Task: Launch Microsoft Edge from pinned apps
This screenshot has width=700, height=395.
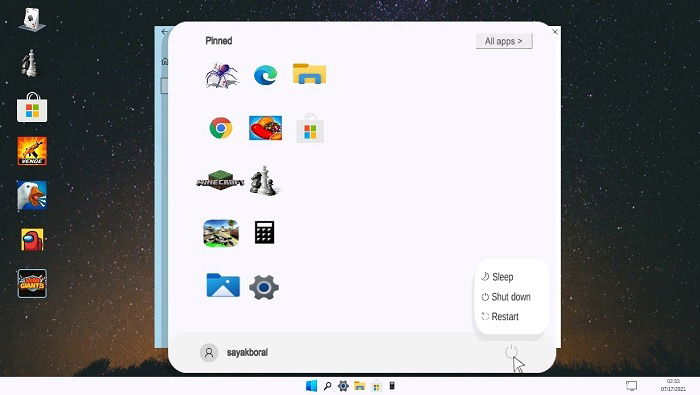Action: 265,75
